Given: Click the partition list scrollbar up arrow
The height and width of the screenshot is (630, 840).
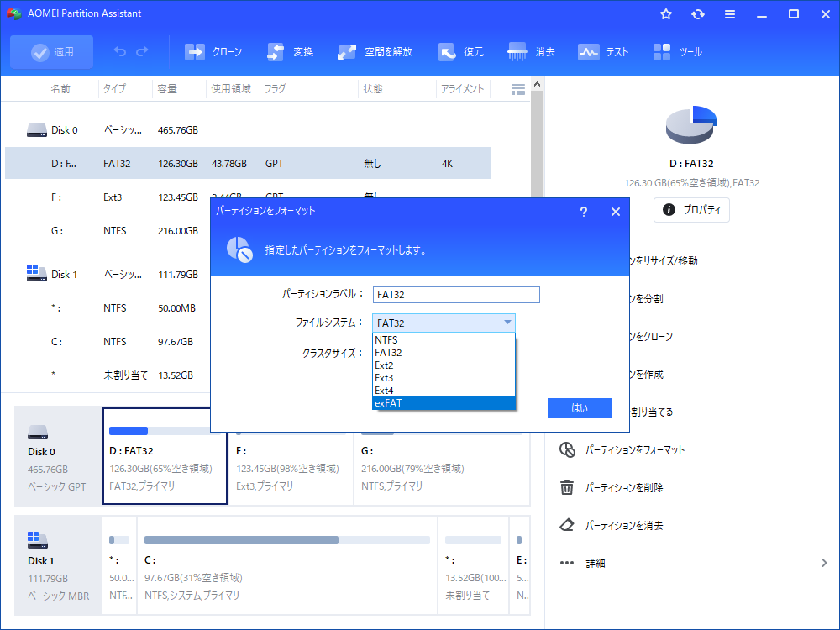Looking at the screenshot, I should 538,84.
